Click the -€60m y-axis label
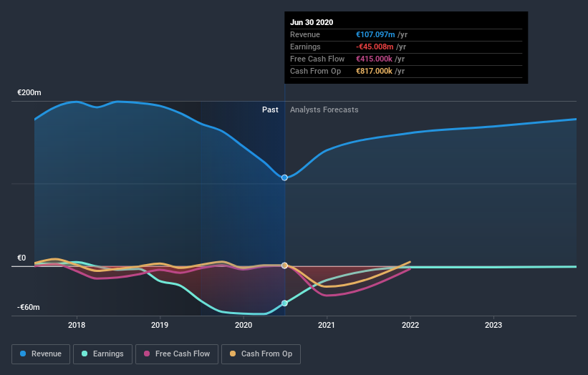The height and width of the screenshot is (375, 588). coord(29,307)
